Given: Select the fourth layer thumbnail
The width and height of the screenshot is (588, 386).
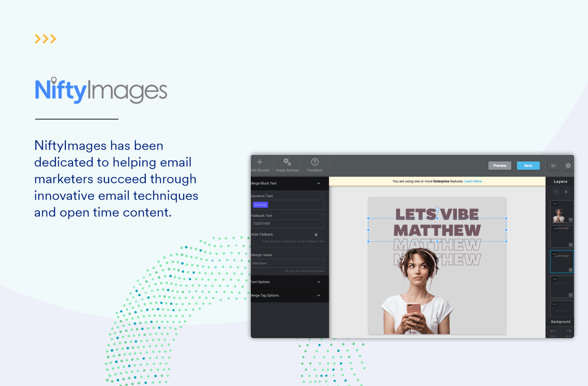Looking at the screenshot, I should pyautogui.click(x=562, y=287).
